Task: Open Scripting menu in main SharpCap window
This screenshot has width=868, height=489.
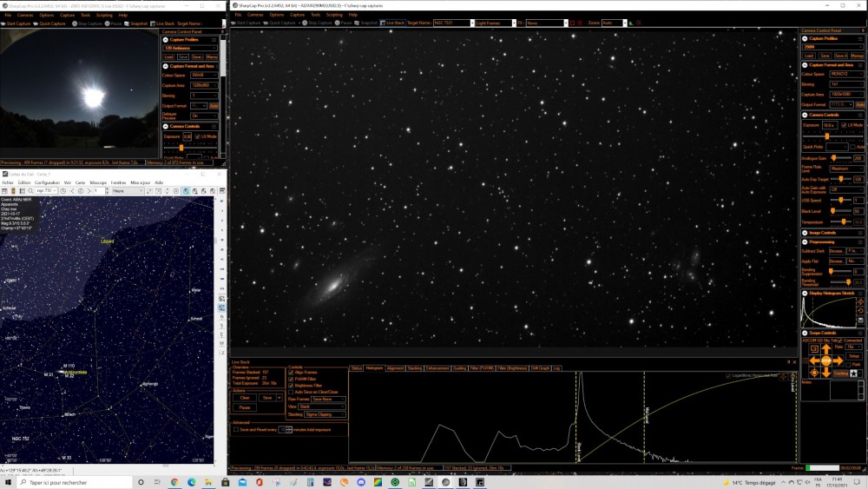Action: 334,15
